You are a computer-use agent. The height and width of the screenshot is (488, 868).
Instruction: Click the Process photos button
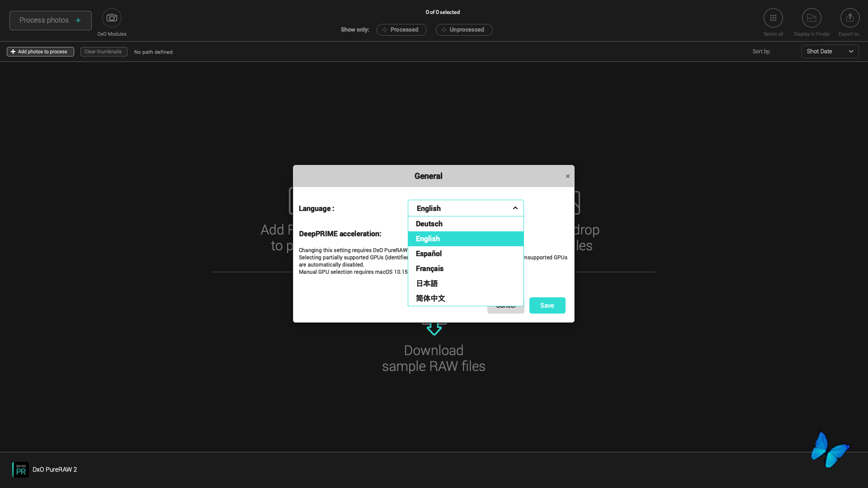coord(50,20)
